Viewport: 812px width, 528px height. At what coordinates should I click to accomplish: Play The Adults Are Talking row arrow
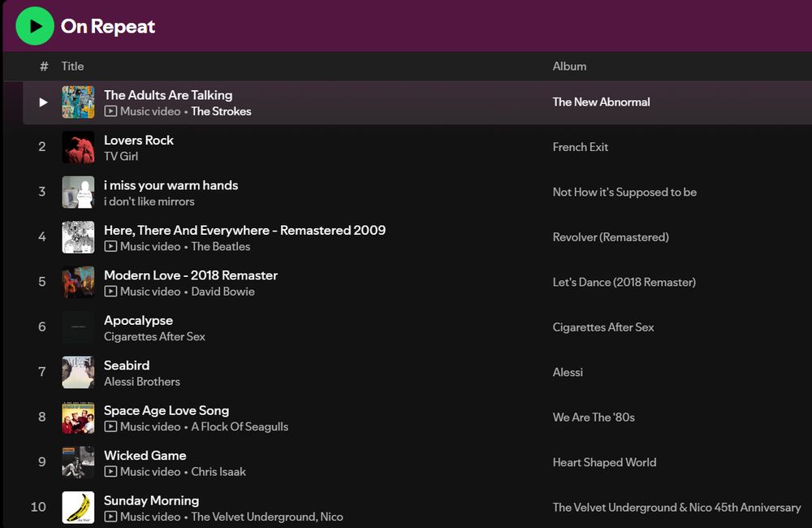coord(43,102)
